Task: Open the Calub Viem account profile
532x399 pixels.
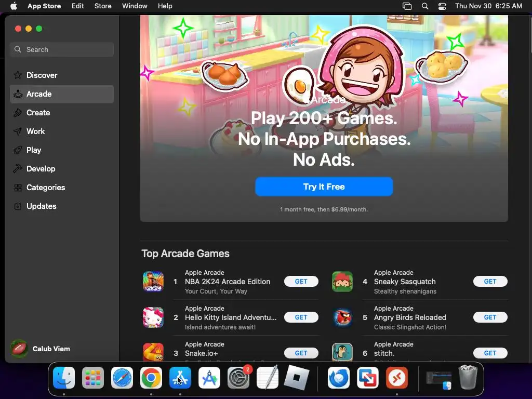Action: pyautogui.click(x=41, y=349)
